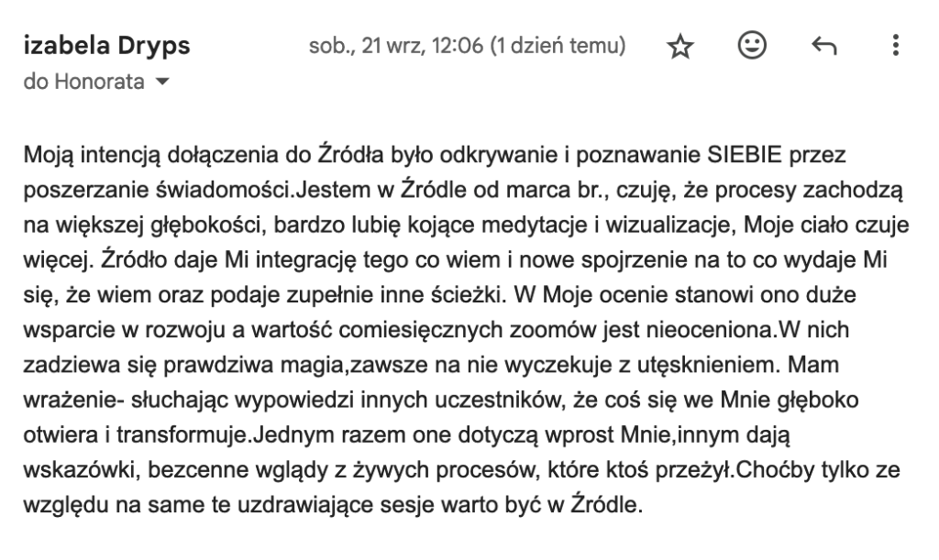Star the email from izabela Dryps
The height and width of the screenshot is (560, 939).
point(679,49)
